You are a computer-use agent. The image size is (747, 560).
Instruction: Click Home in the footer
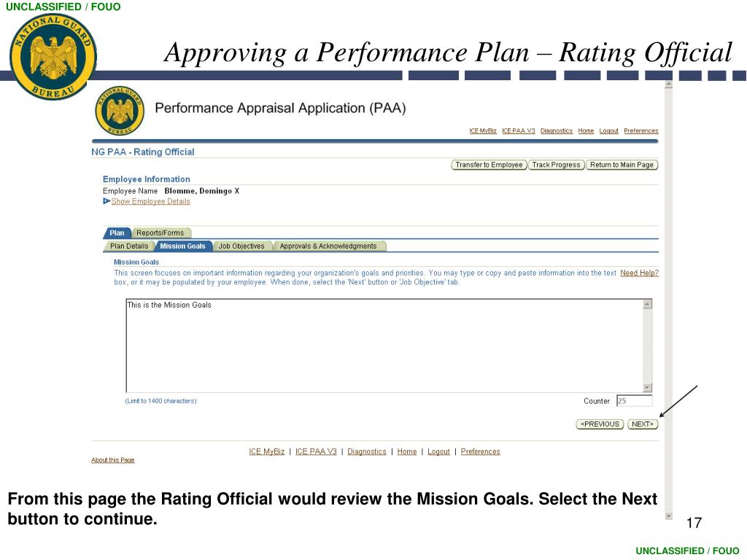point(407,451)
